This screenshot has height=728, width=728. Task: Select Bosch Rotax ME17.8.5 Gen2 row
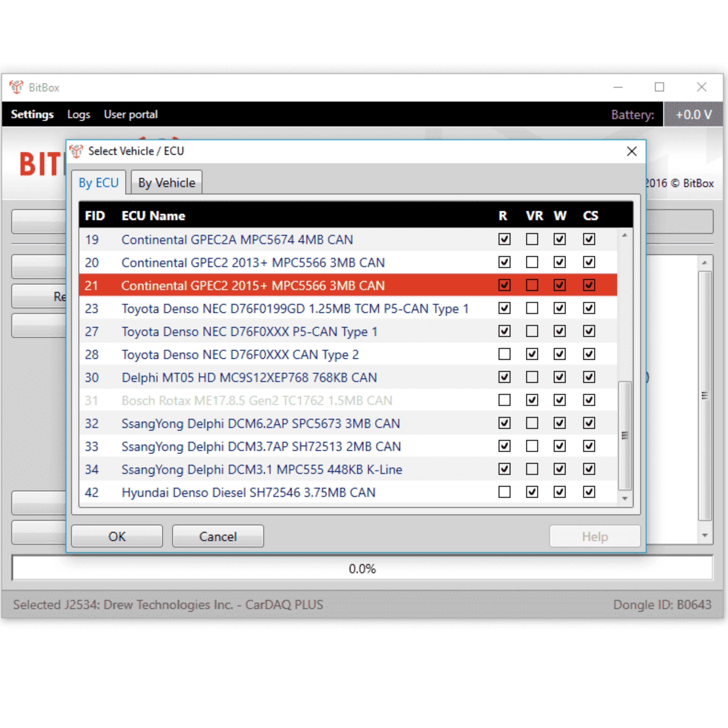point(348,400)
